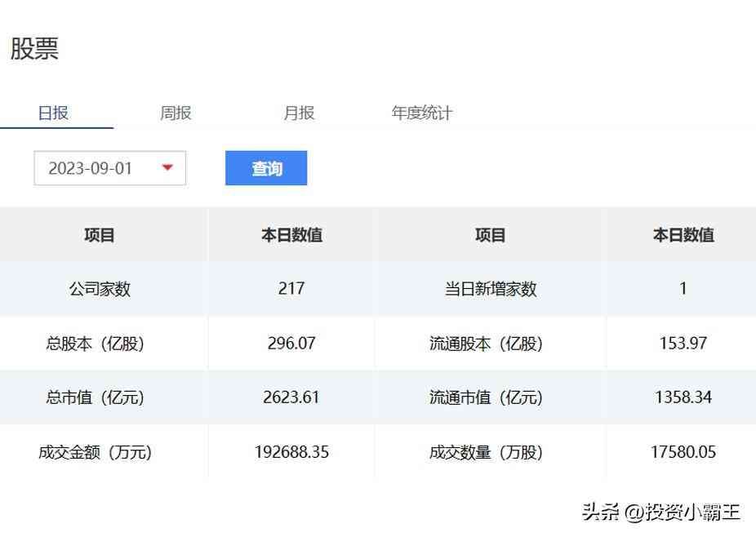Open the 周报 tab
This screenshot has height=537, width=756.
coord(176,113)
